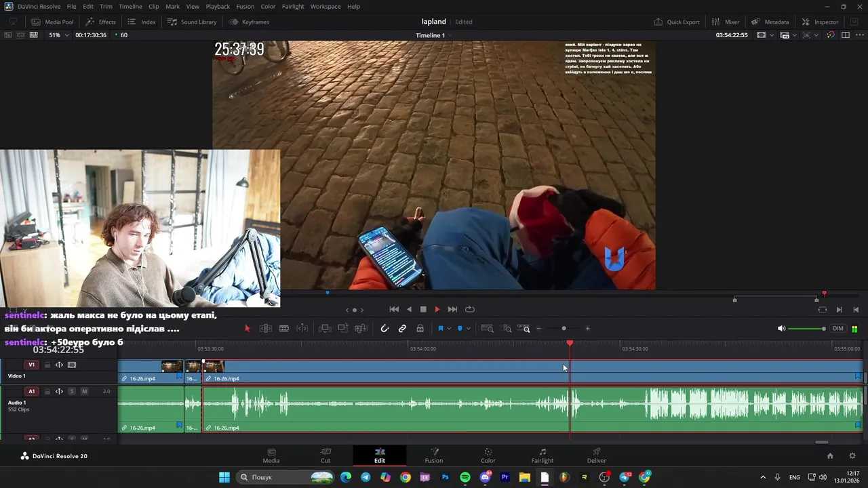The height and width of the screenshot is (488, 868).
Task: Click the Custom Zoom icon
Action: 524,329
